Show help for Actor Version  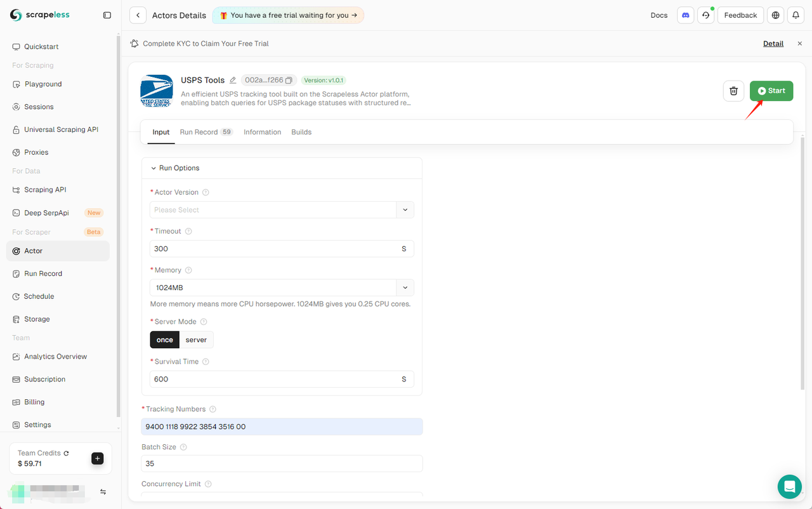click(206, 192)
